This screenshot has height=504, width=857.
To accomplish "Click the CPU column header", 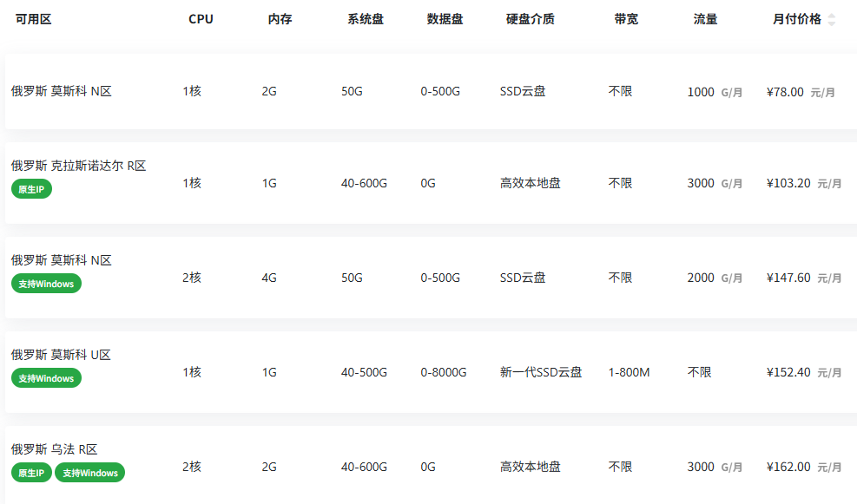I will click(x=201, y=19).
